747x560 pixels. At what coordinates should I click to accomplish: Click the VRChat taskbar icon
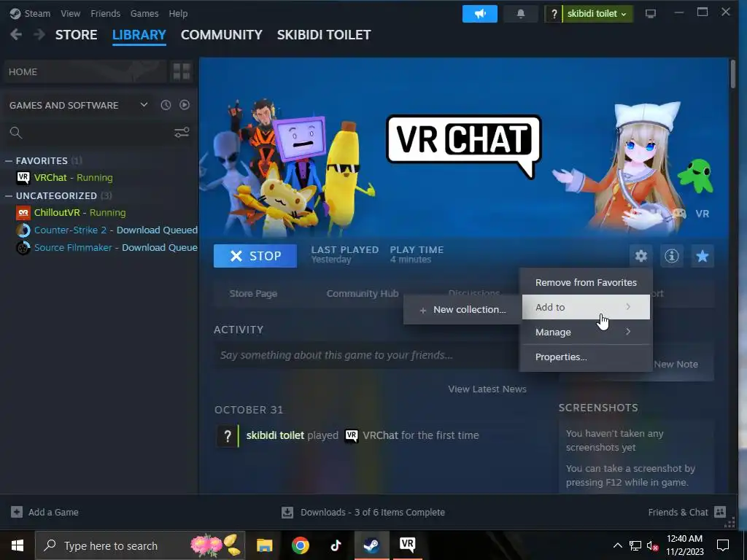pos(407,545)
